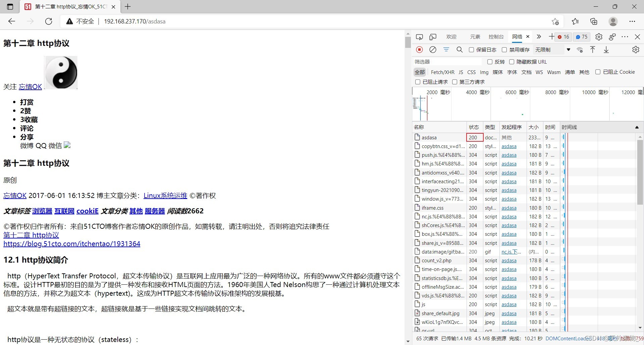Open network conditions wifi icon
Viewport: 644px width, 345px height.
pyautogui.click(x=580, y=50)
